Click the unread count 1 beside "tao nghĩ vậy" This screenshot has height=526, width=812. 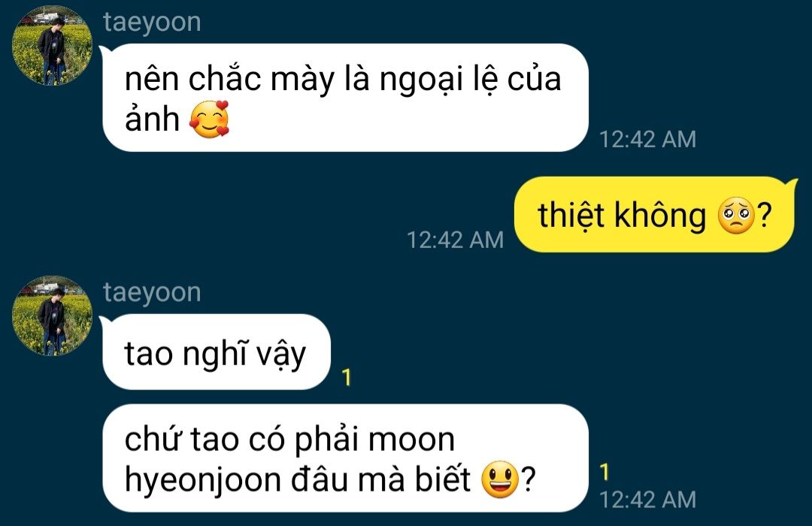347,377
